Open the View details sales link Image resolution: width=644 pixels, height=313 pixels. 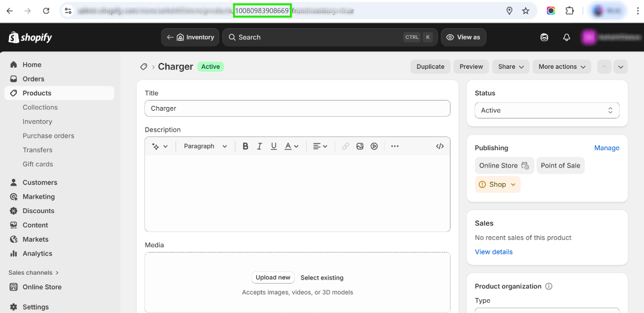coord(494,252)
